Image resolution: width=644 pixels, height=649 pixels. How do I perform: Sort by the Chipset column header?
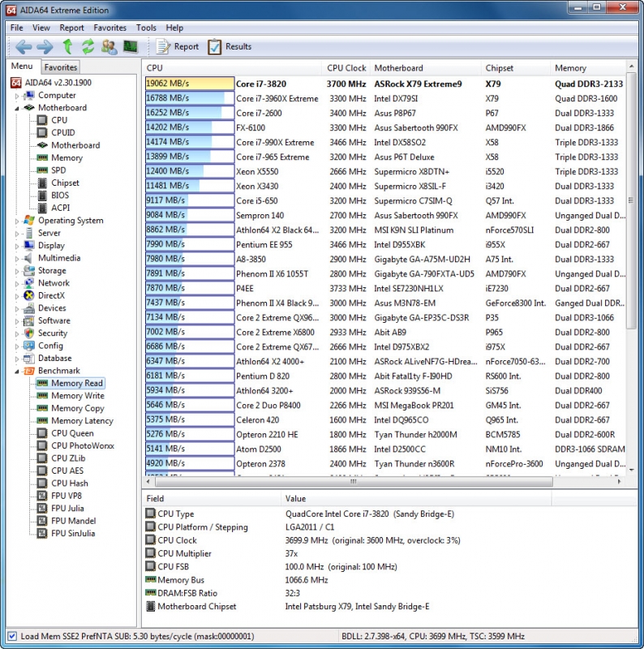click(516, 68)
